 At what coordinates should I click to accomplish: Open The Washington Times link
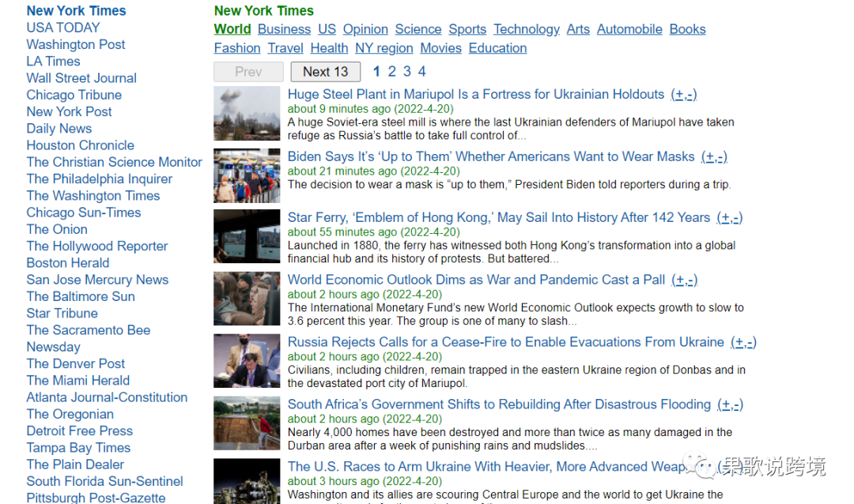click(x=93, y=197)
